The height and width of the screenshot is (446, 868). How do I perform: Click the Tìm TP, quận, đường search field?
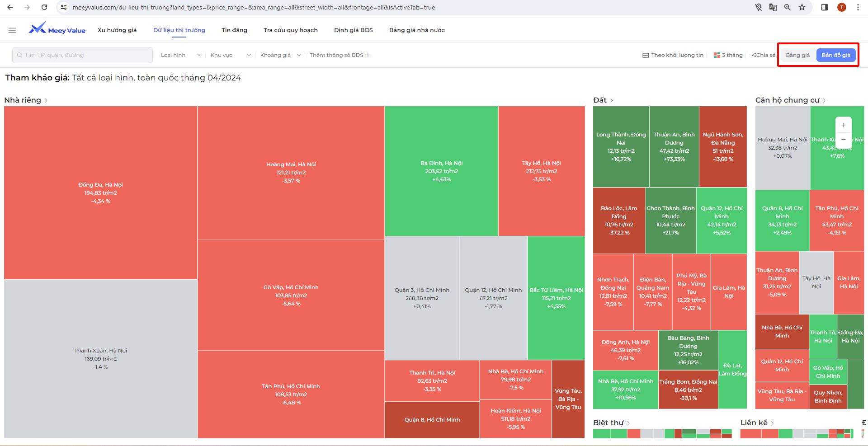pyautogui.click(x=82, y=55)
